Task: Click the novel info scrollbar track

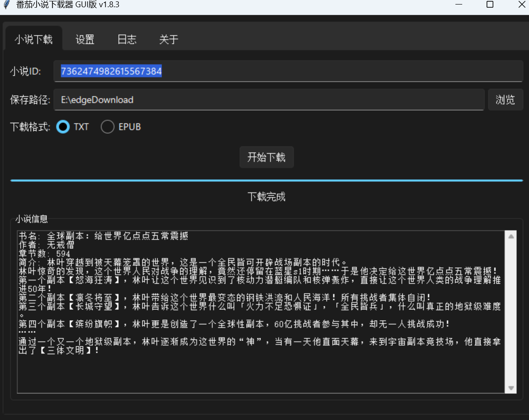Action: tap(511, 312)
